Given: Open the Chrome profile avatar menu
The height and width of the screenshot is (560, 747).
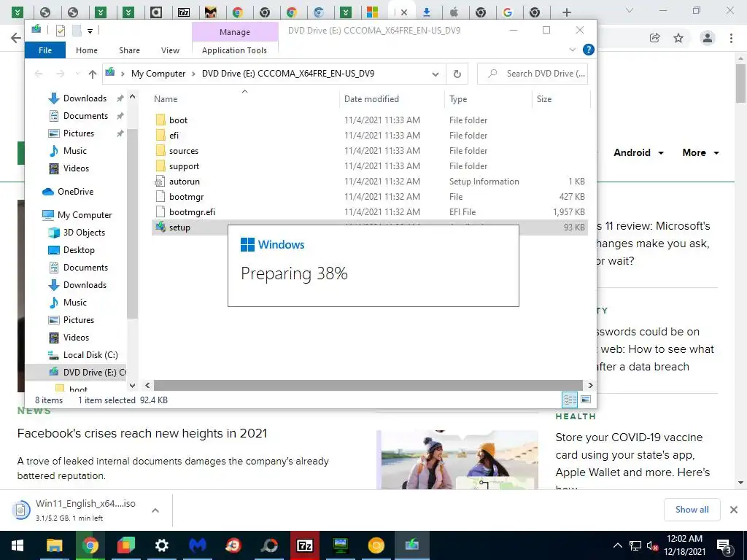Looking at the screenshot, I should click(708, 38).
